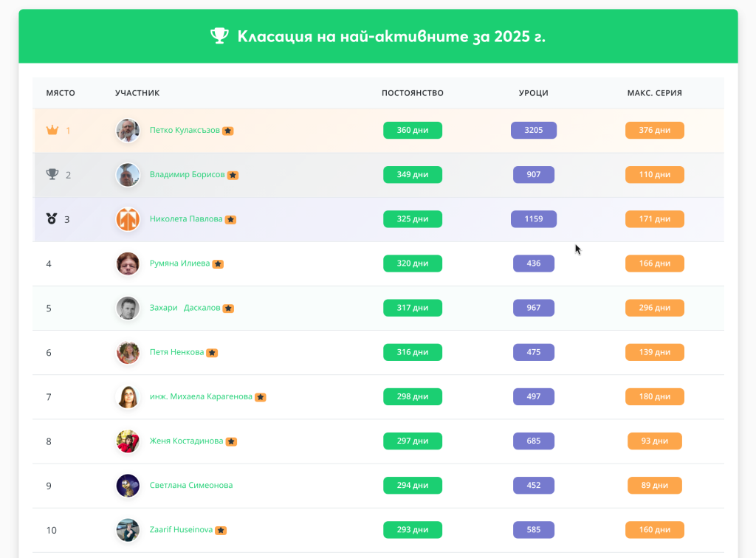Open Румяна Илиева's profile name link
The image size is (756, 558).
(x=179, y=263)
